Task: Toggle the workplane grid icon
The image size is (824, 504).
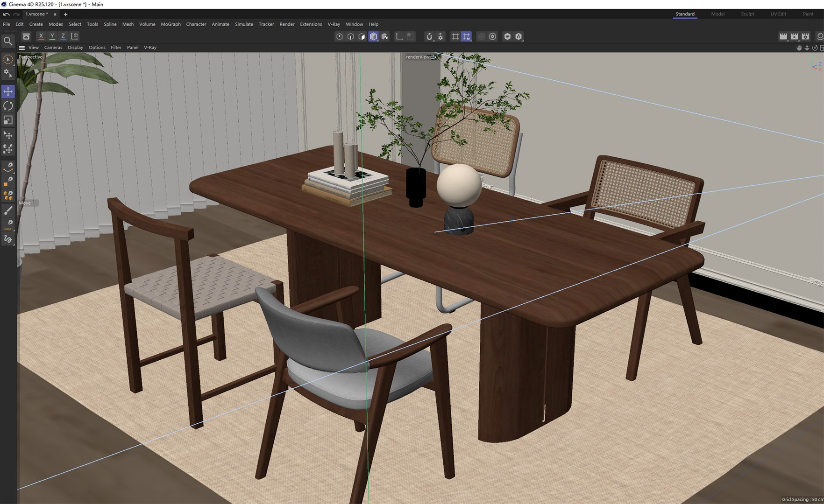Action: [x=455, y=36]
